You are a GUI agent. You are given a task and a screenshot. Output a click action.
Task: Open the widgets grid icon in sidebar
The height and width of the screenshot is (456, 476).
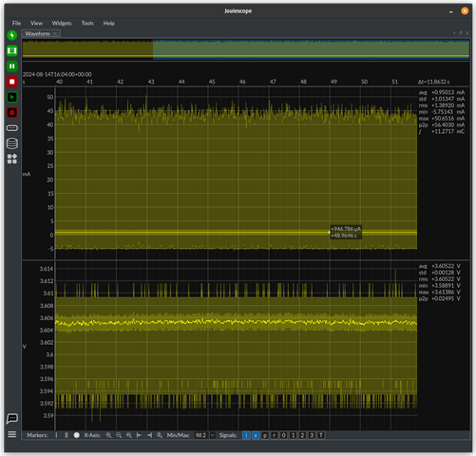tap(12, 159)
